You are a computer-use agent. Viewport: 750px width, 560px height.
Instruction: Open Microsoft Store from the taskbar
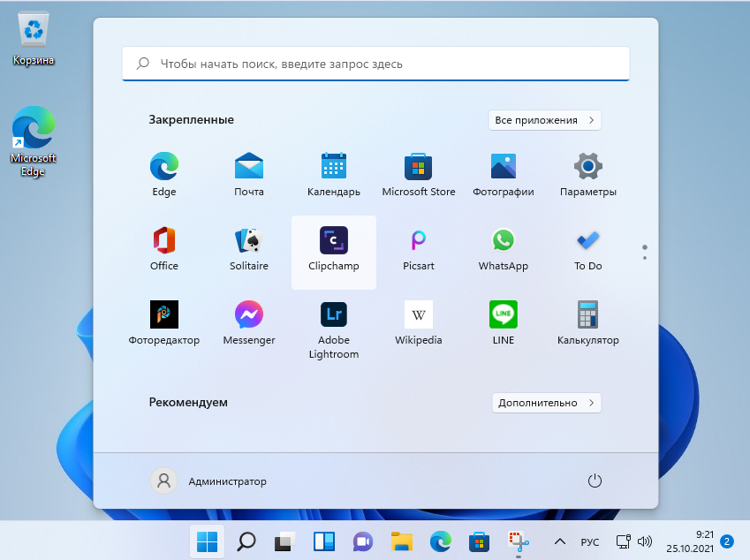[x=479, y=541]
